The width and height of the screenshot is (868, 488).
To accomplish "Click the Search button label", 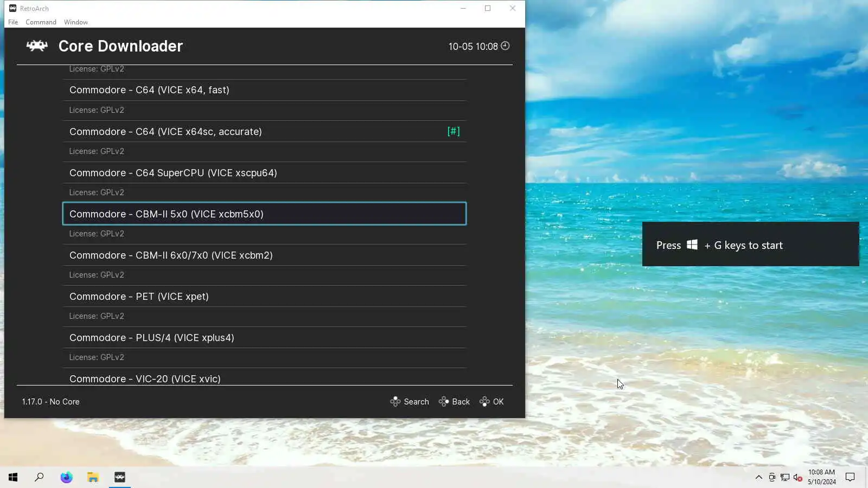I will coord(416,402).
